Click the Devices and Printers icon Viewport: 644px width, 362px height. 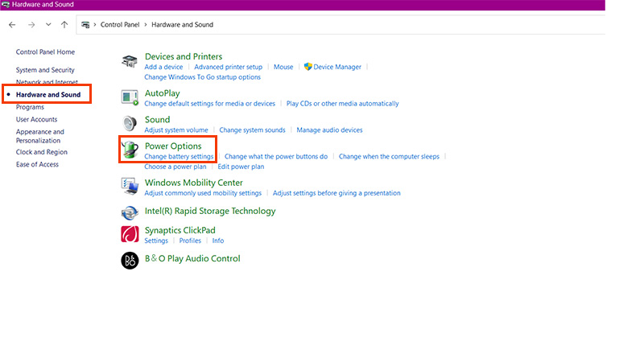pos(130,61)
